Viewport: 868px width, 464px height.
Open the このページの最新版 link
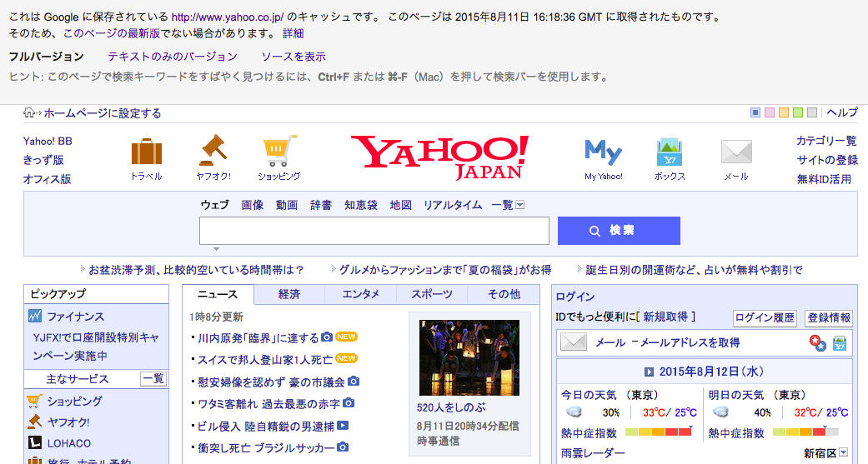(112, 33)
